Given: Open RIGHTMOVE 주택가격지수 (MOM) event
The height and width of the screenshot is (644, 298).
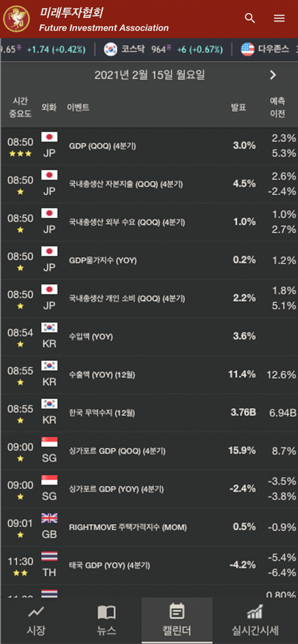Looking at the screenshot, I should tap(149, 527).
